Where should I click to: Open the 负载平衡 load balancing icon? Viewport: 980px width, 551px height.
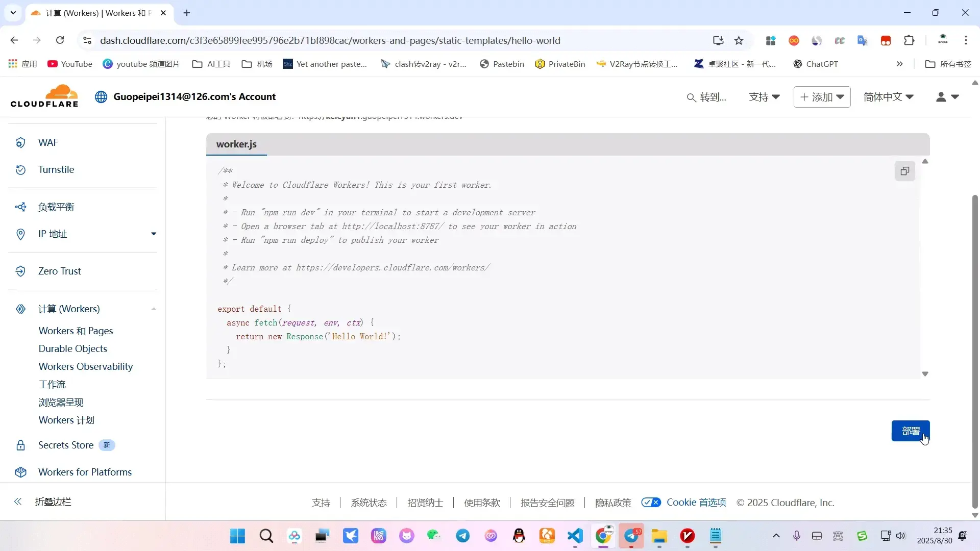point(20,207)
